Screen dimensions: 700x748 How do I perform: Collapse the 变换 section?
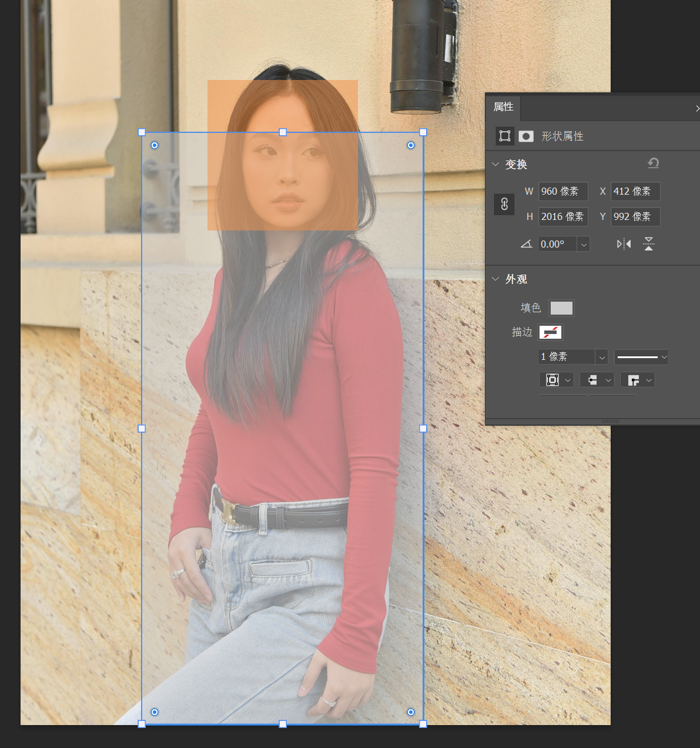click(x=495, y=165)
